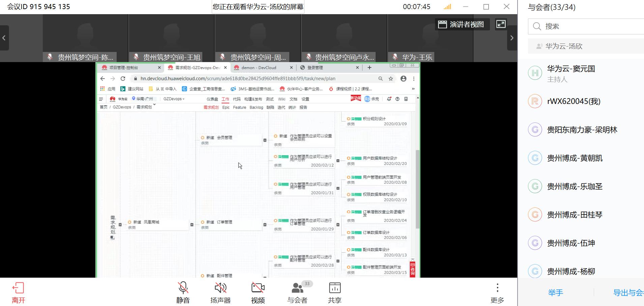The width and height of the screenshot is (644, 306).
Task: Open the DevCloud hamburger sidebar menu
Action: (x=101, y=99)
